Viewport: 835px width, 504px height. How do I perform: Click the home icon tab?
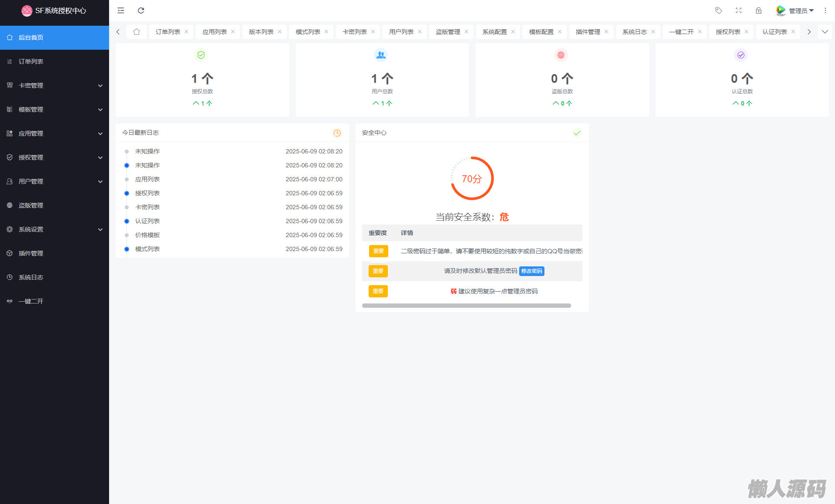point(137,32)
